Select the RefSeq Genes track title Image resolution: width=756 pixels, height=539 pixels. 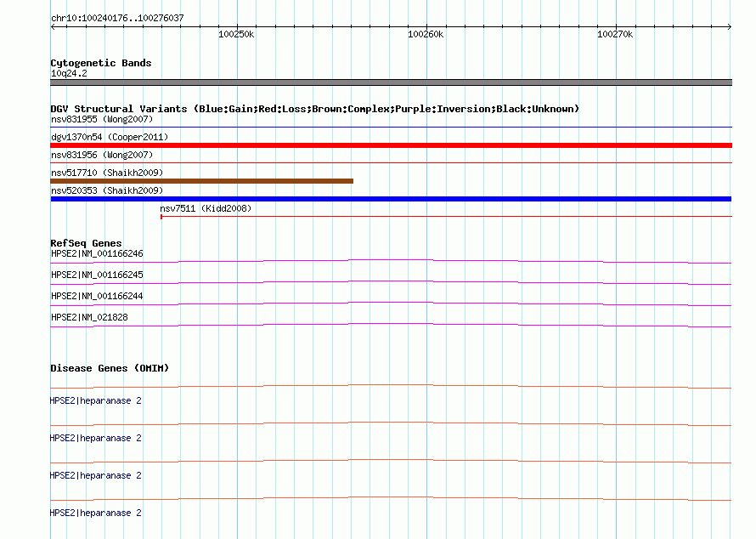point(86,243)
